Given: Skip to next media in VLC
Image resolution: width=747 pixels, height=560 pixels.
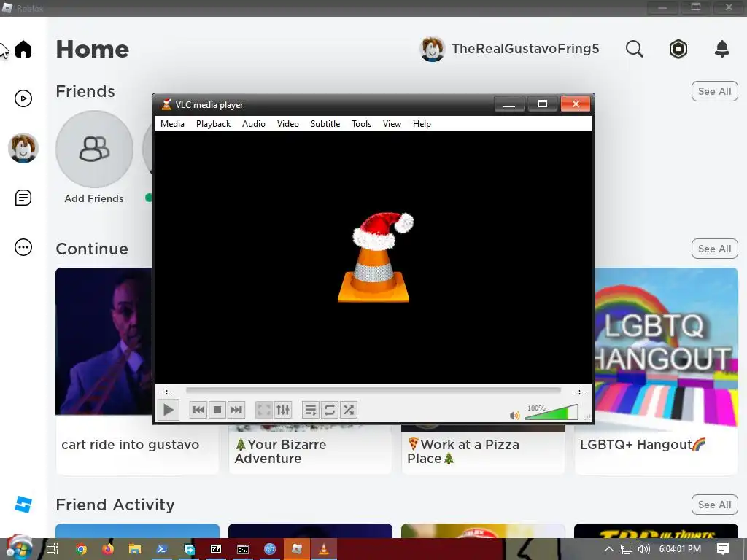Looking at the screenshot, I should [236, 410].
